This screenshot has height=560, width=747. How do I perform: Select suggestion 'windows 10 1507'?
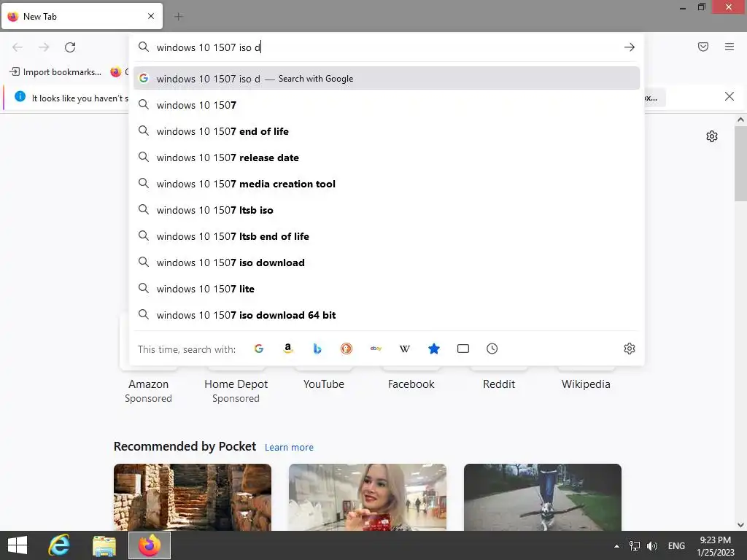[x=387, y=105]
